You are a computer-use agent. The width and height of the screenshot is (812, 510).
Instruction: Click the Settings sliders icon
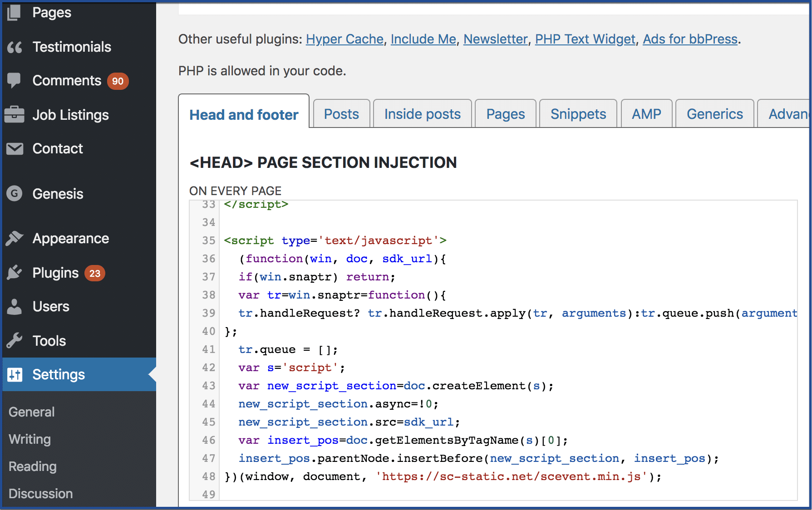point(15,374)
